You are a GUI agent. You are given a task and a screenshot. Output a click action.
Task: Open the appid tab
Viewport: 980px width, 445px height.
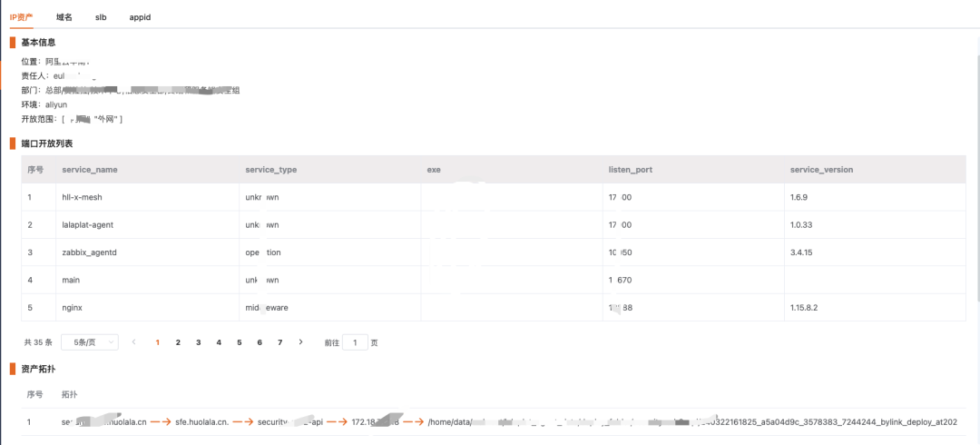pos(140,17)
